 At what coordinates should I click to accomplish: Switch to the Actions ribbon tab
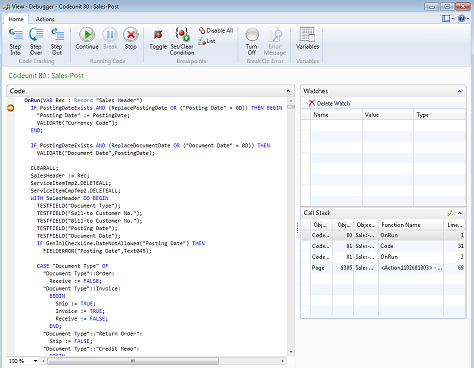(x=45, y=19)
